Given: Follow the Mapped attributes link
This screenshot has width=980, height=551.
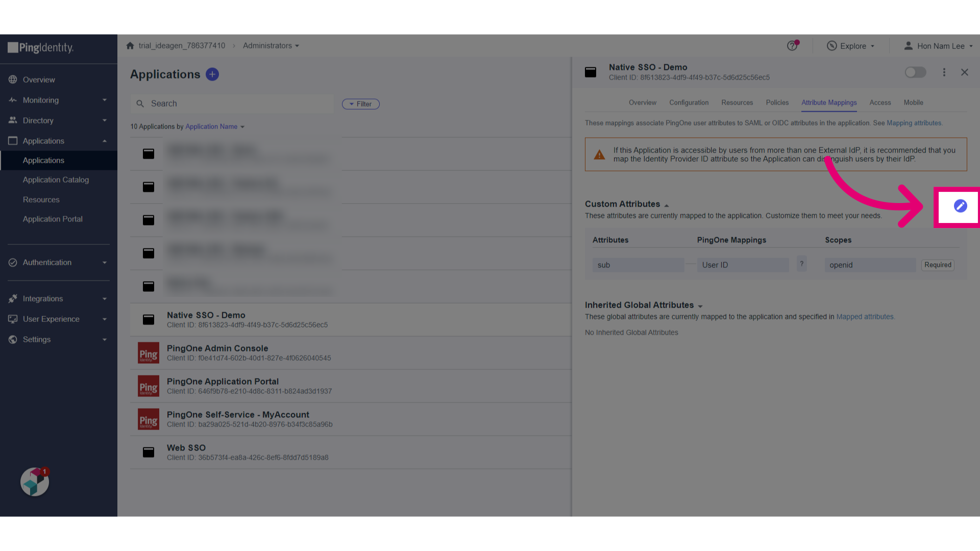Looking at the screenshot, I should [x=865, y=317].
